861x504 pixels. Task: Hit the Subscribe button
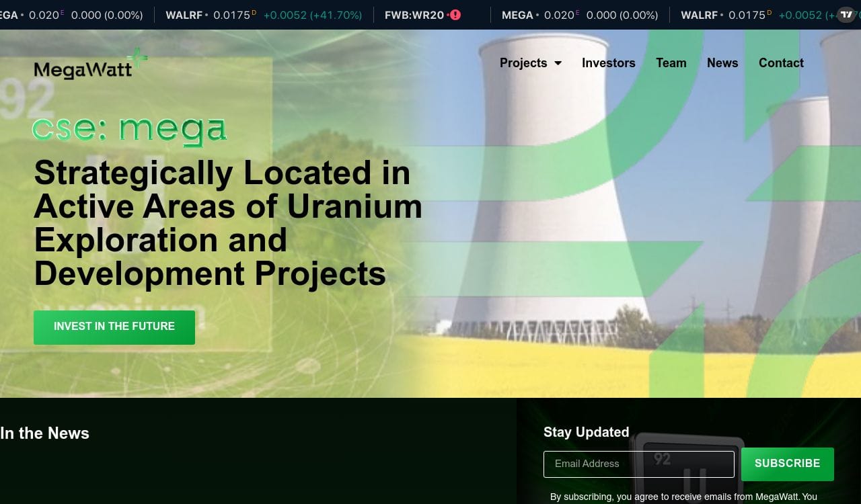click(787, 464)
